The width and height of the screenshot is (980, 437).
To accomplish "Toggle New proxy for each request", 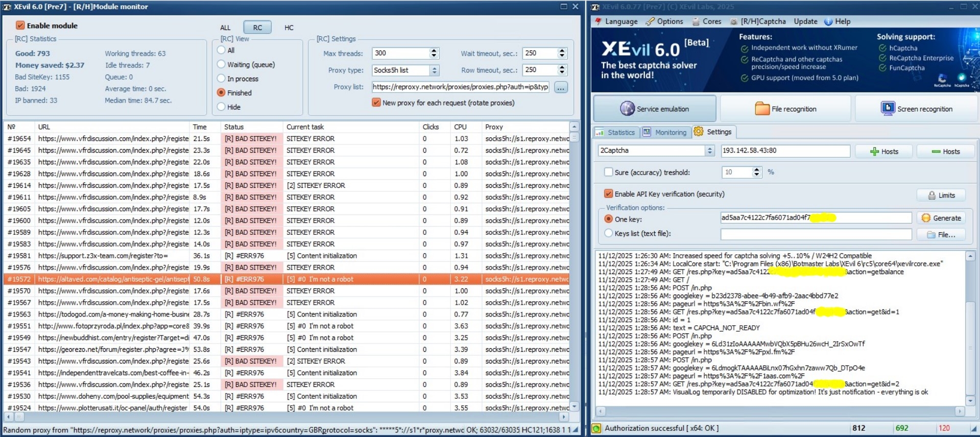I will tap(376, 103).
